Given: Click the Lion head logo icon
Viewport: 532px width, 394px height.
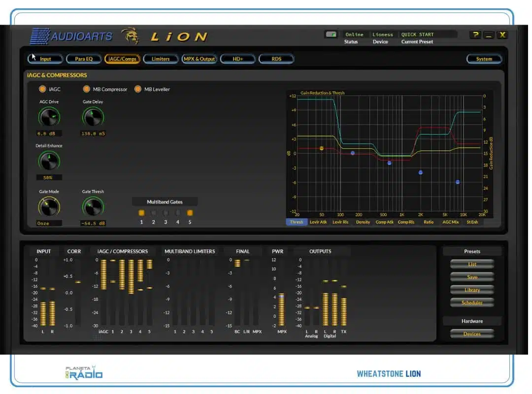Looking at the screenshot, I should click(131, 35).
